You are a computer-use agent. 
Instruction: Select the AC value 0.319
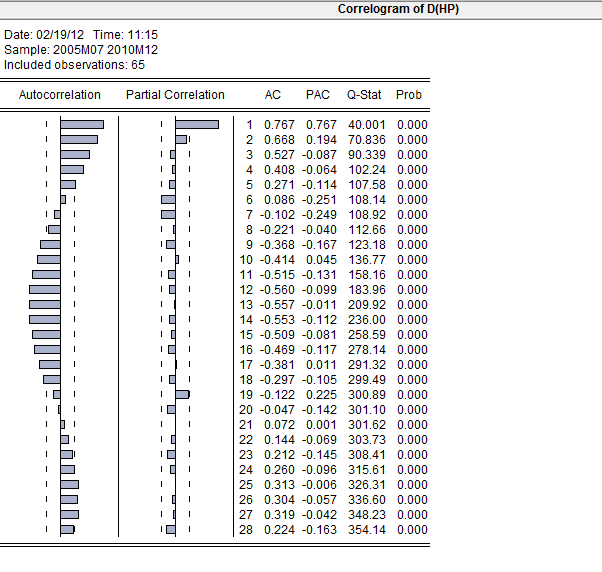pos(279,514)
